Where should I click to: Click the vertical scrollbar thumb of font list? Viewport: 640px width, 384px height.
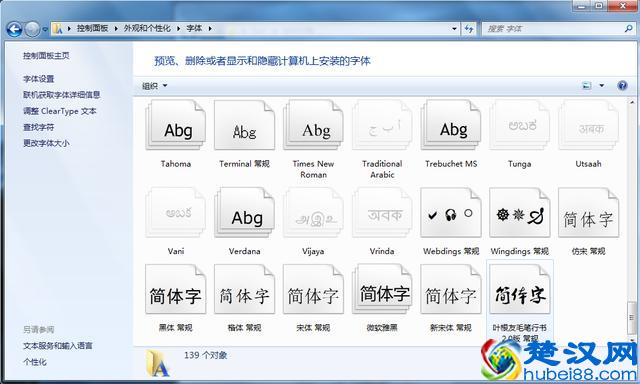coord(632,317)
